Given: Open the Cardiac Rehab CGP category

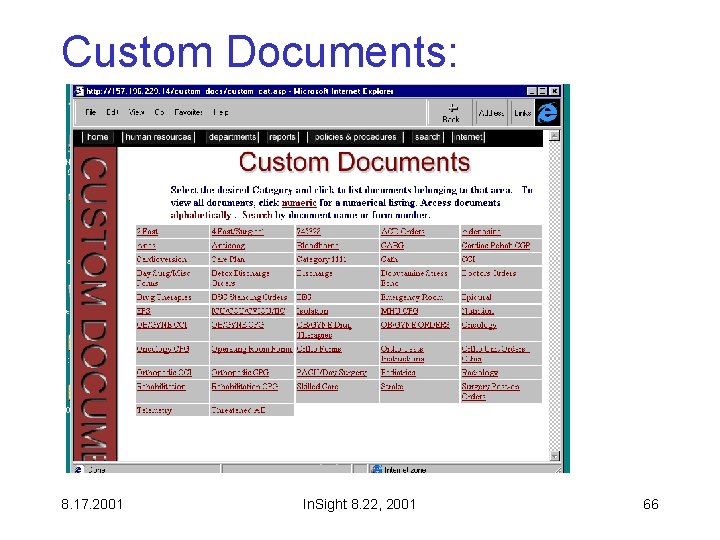Looking at the screenshot, I should (x=495, y=245).
